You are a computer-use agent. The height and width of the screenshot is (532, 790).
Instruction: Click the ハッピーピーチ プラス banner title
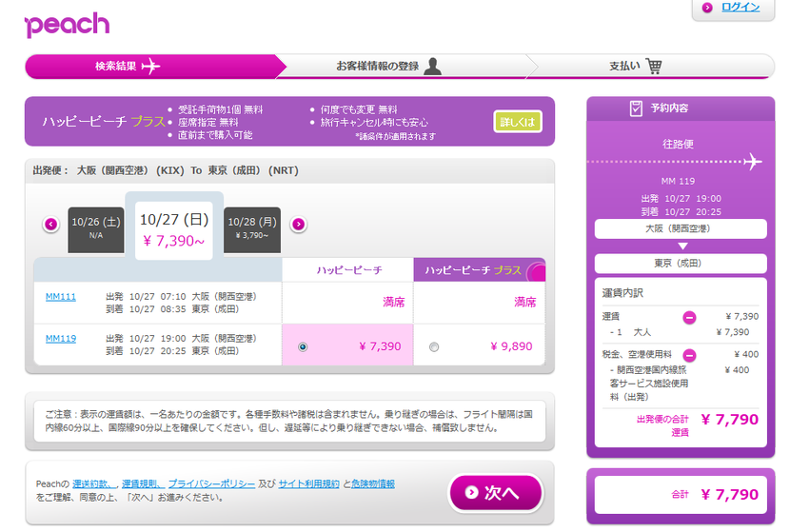coord(104,122)
